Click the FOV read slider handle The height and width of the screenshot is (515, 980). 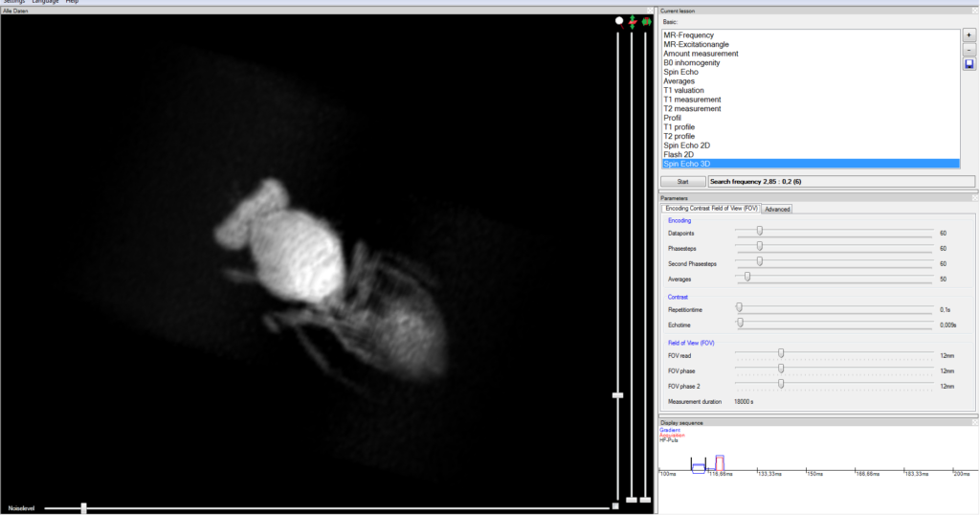pyautogui.click(x=781, y=354)
